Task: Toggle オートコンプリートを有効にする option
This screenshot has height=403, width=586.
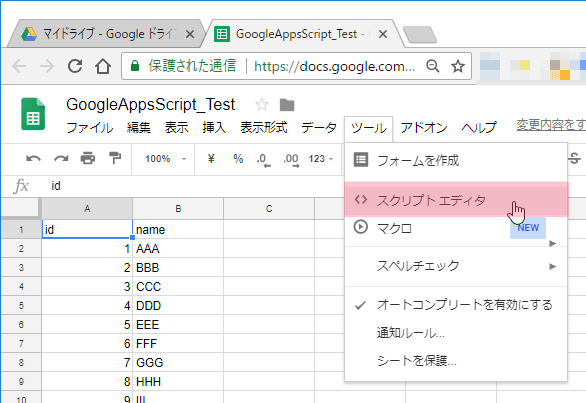Action: pos(456,305)
